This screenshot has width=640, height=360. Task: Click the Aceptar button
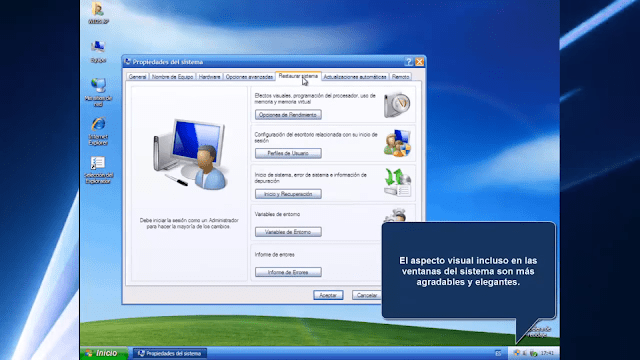tap(328, 295)
